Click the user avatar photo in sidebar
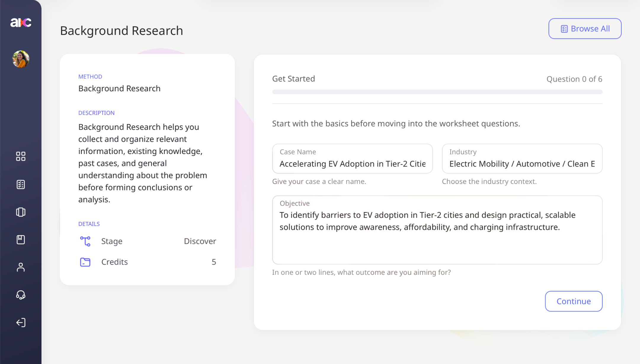 click(20, 59)
